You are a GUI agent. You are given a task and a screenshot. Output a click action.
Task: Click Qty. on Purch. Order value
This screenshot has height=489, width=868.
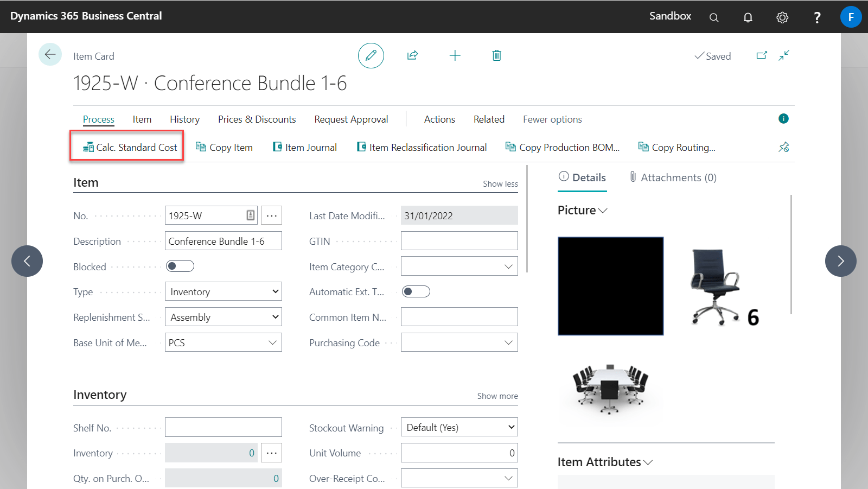click(x=276, y=479)
